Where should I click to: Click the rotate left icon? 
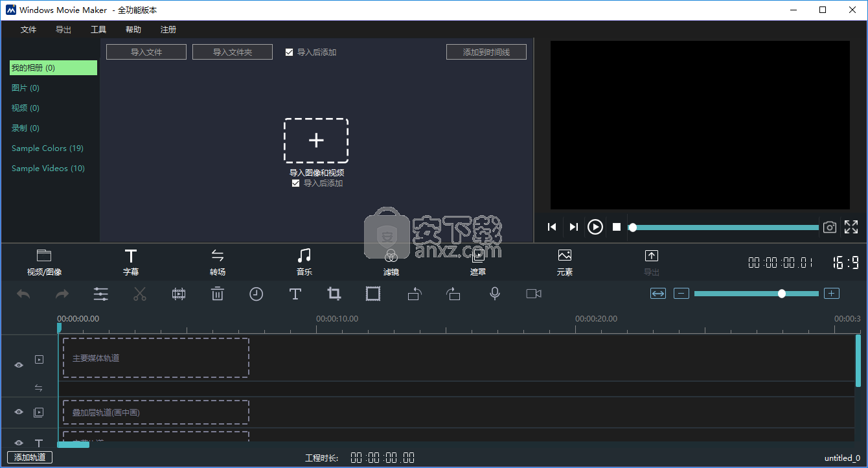point(415,294)
